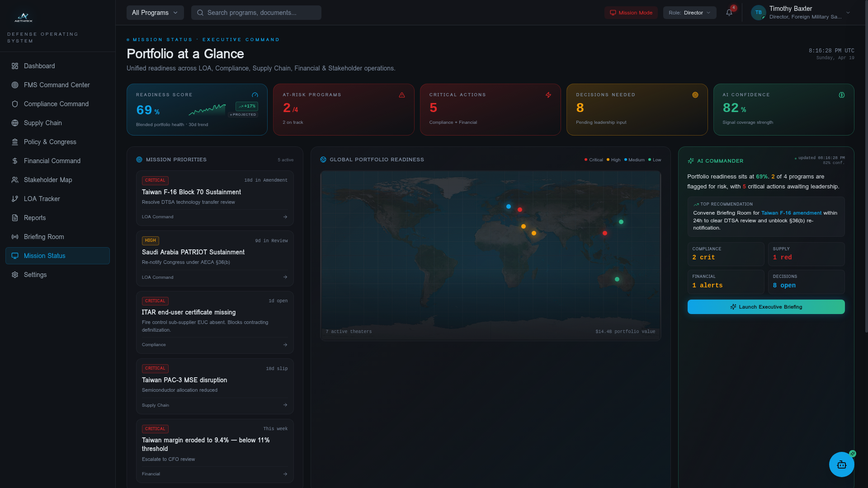This screenshot has width=868, height=488.
Task: Click LOA Command under Saudi Arabia PATRIOT
Action: [157, 277]
